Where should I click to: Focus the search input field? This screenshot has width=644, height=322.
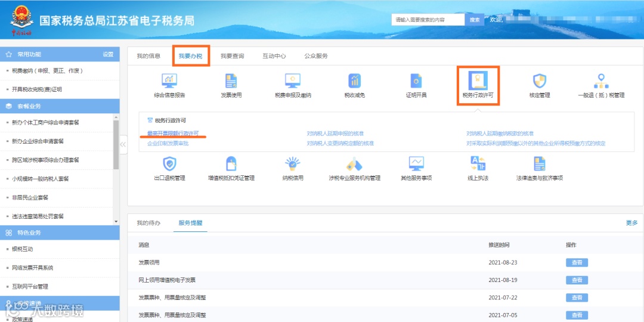click(x=428, y=19)
